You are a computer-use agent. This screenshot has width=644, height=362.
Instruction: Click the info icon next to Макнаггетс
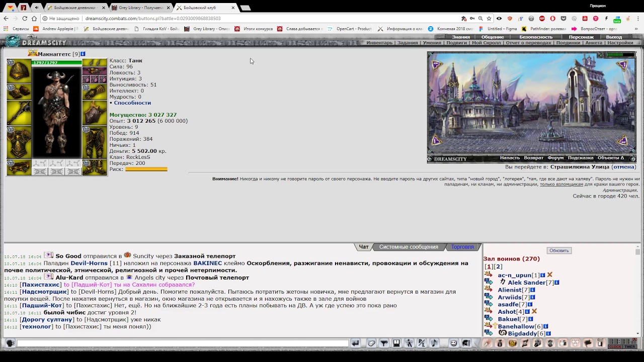click(83, 54)
